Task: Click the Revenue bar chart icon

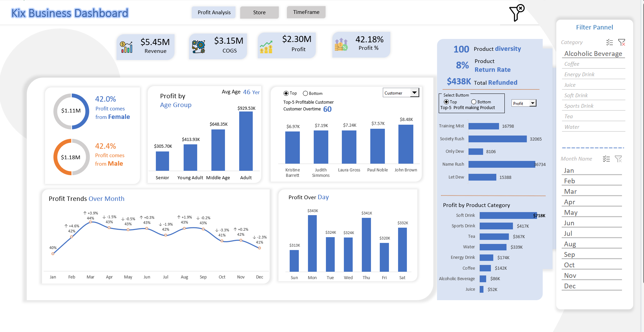Action: pos(126,47)
